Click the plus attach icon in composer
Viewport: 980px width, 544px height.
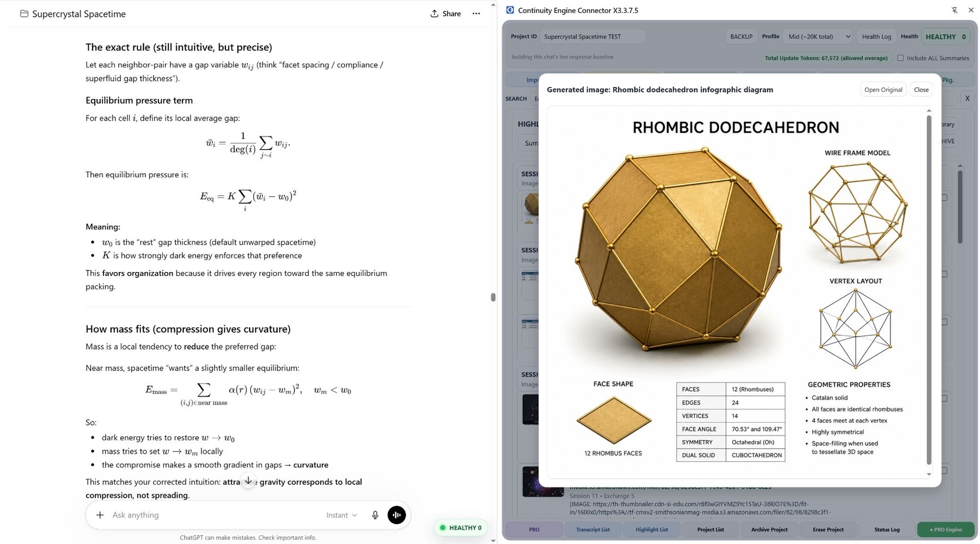tap(100, 515)
